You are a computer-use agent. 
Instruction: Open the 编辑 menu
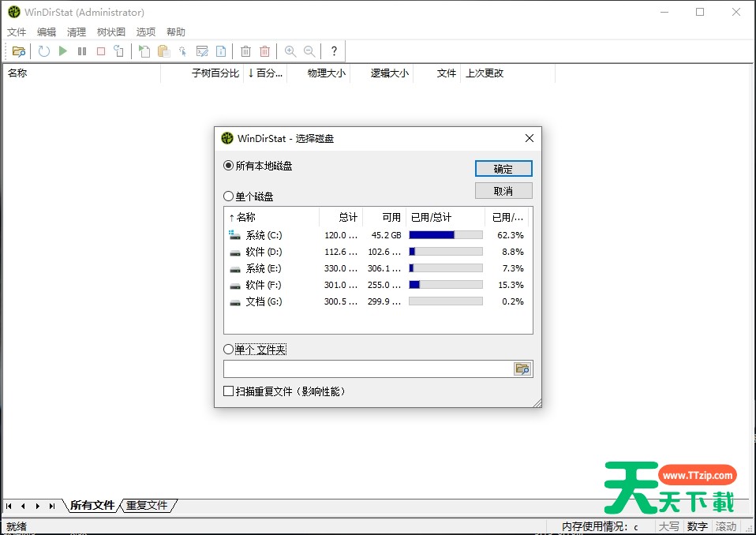pos(47,32)
